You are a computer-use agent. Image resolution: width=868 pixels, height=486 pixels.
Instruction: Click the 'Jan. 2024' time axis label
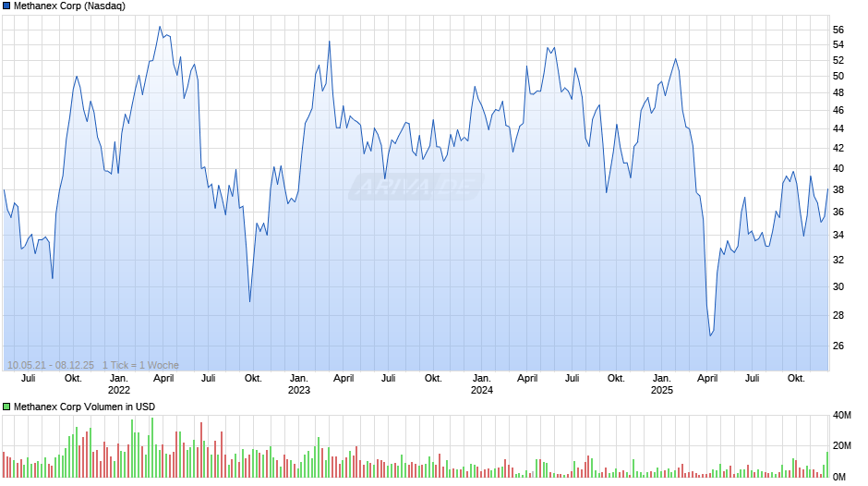pyautogui.click(x=482, y=384)
